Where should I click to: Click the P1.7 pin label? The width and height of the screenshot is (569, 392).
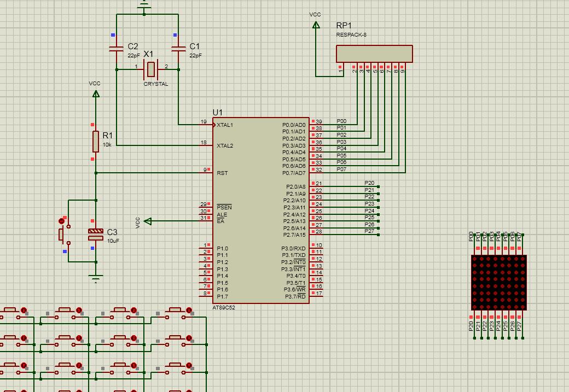click(222, 297)
